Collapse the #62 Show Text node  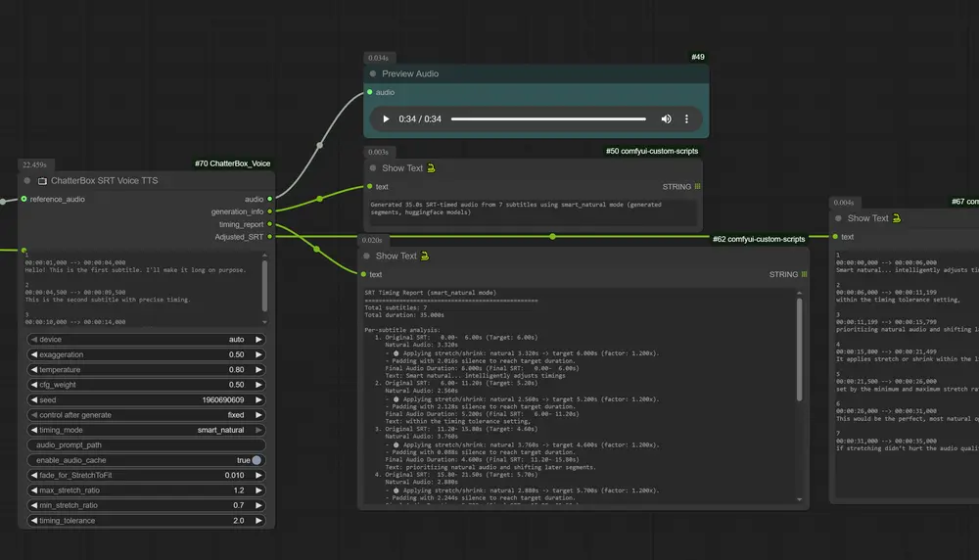[366, 257]
